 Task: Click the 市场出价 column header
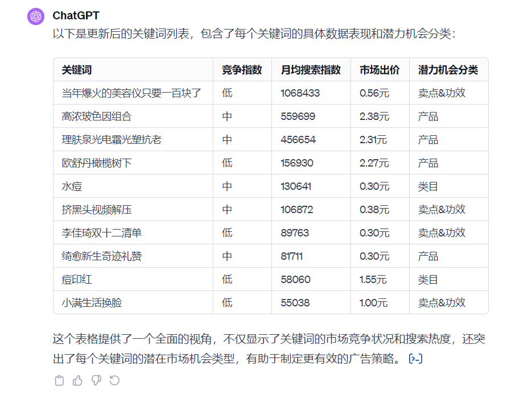pos(378,69)
